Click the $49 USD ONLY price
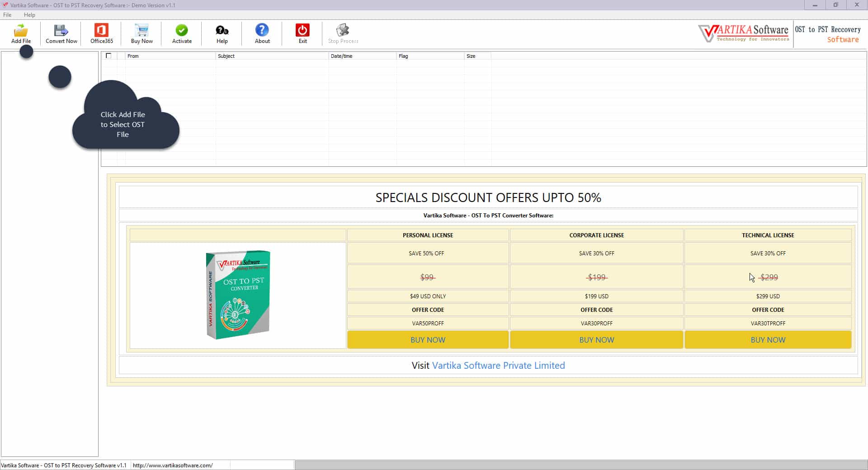 (x=428, y=296)
